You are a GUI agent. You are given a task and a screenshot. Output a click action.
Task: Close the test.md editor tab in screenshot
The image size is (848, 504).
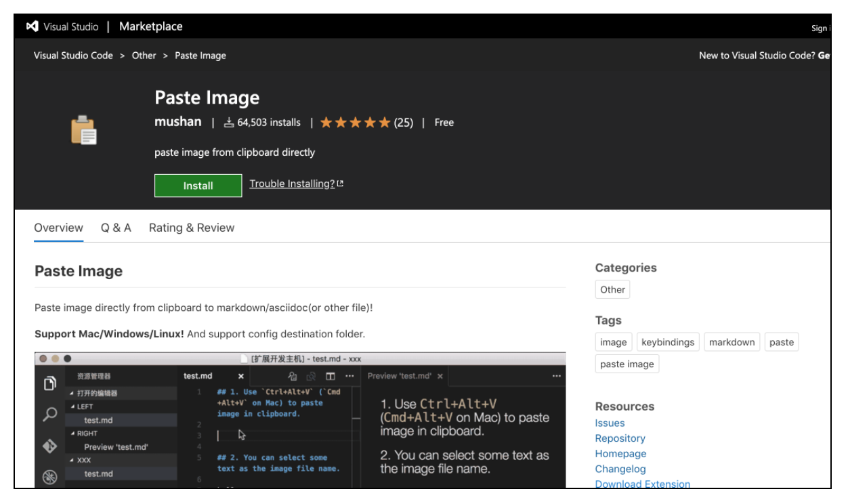click(240, 376)
